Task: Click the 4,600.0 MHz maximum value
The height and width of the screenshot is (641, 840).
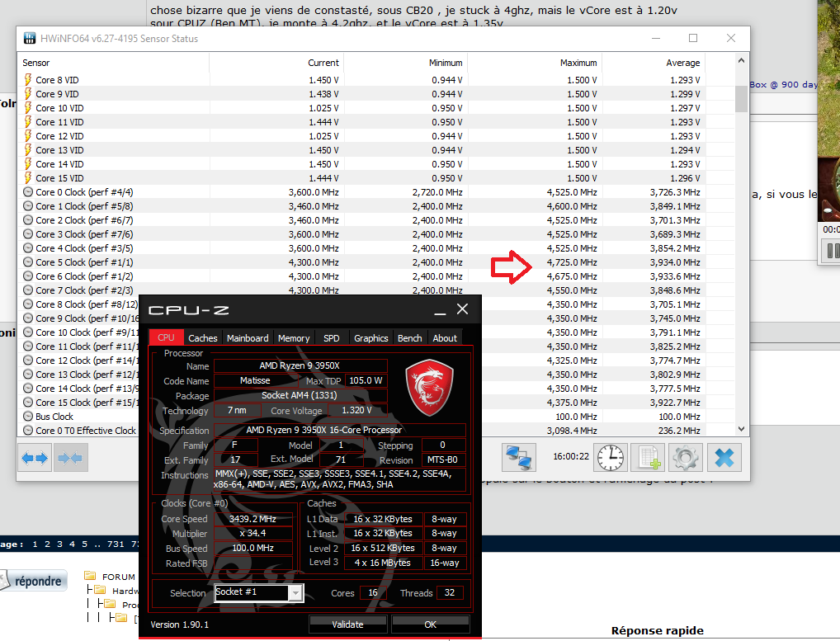Action: coord(572,206)
